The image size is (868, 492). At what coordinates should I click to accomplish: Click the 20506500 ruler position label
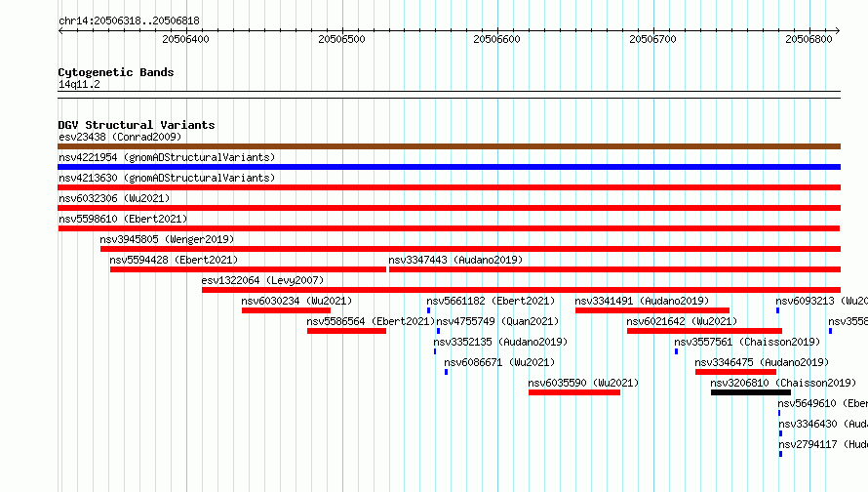point(341,39)
